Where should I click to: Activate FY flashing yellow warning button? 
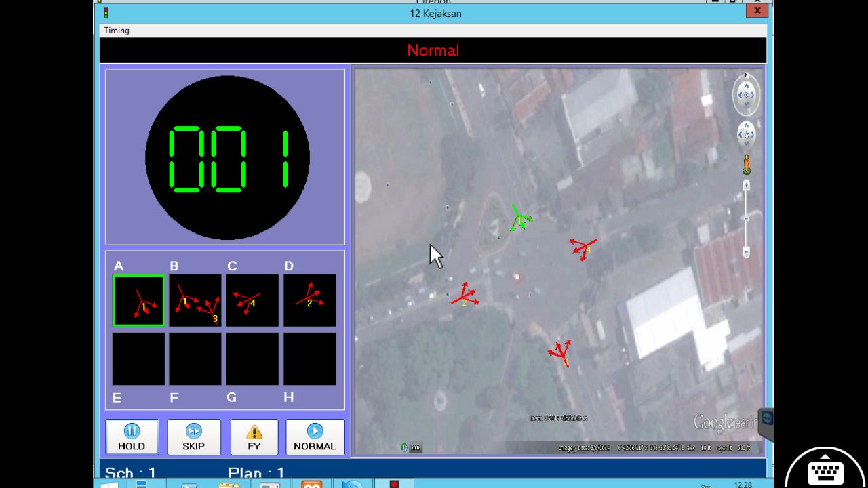[254, 436]
